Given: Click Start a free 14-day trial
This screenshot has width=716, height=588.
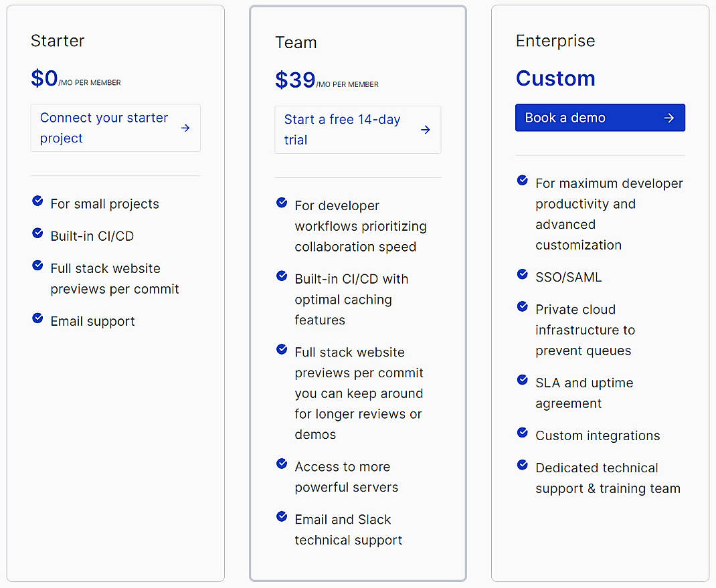Looking at the screenshot, I should point(342,130).
